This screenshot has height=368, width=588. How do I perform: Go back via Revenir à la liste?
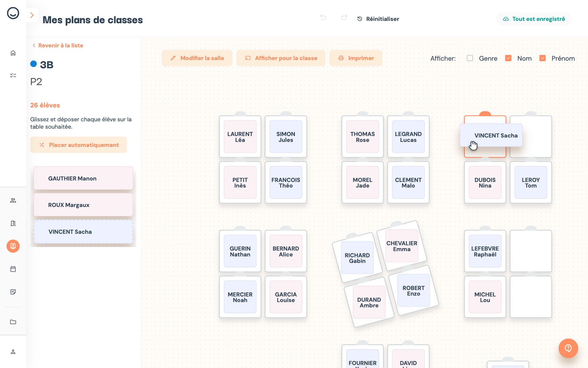[58, 45]
